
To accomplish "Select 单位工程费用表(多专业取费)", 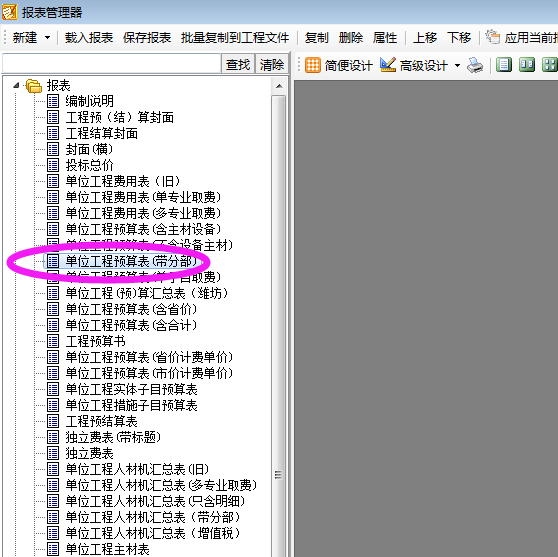I will (143, 213).
